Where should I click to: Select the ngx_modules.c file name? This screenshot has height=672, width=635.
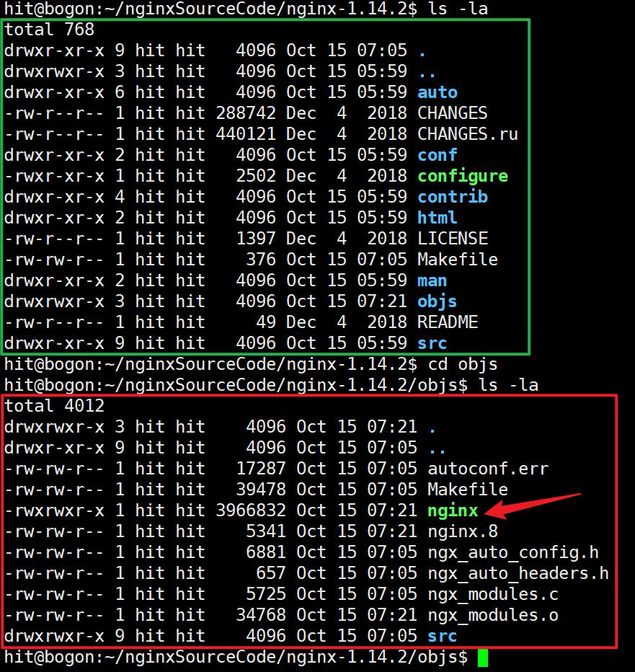(492, 593)
